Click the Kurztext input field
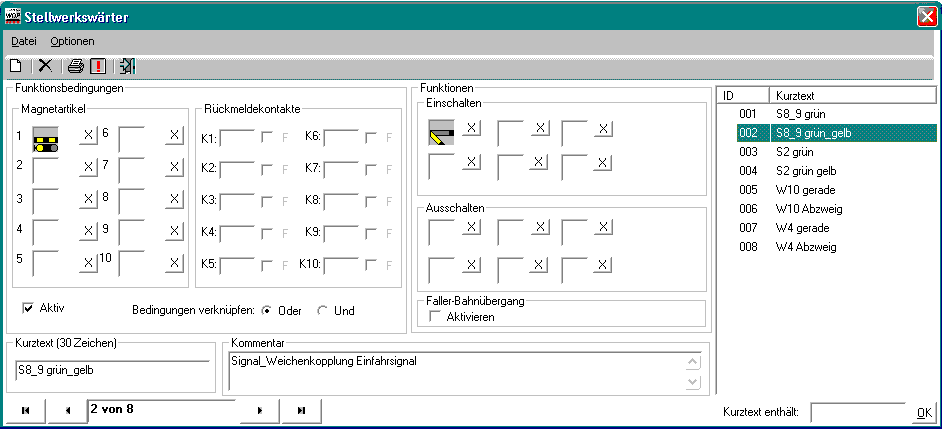Image resolution: width=943 pixels, height=429 pixels. [110, 368]
